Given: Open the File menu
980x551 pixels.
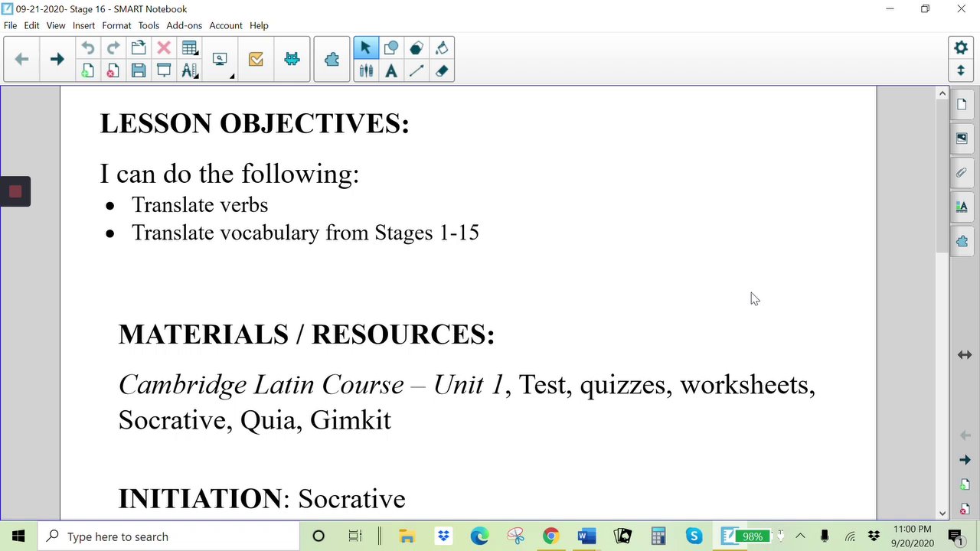Looking at the screenshot, I should (x=10, y=25).
